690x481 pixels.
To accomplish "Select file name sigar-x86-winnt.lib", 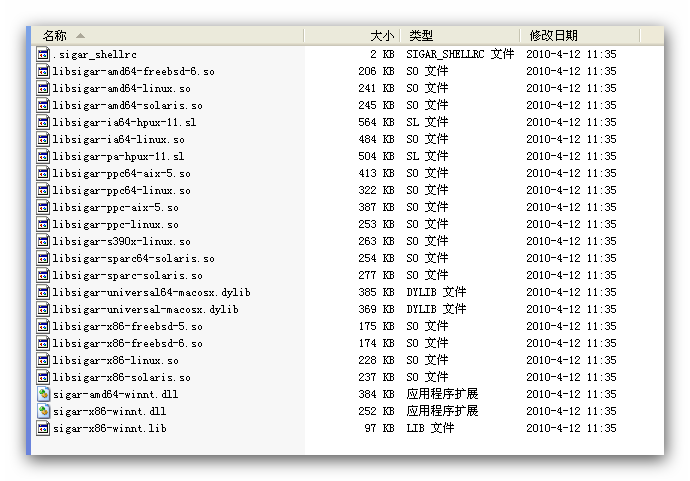I will coord(109,429).
